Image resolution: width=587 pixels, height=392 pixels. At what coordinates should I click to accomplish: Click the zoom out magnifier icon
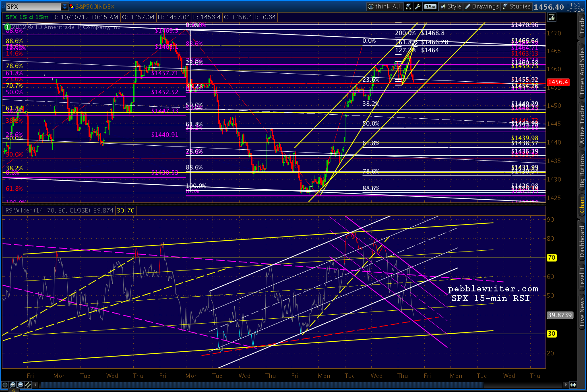(20, 385)
